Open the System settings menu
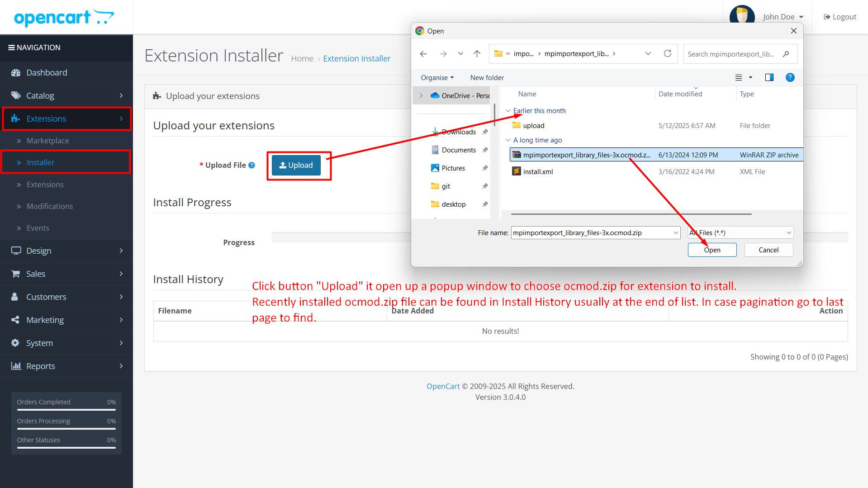 [x=66, y=343]
